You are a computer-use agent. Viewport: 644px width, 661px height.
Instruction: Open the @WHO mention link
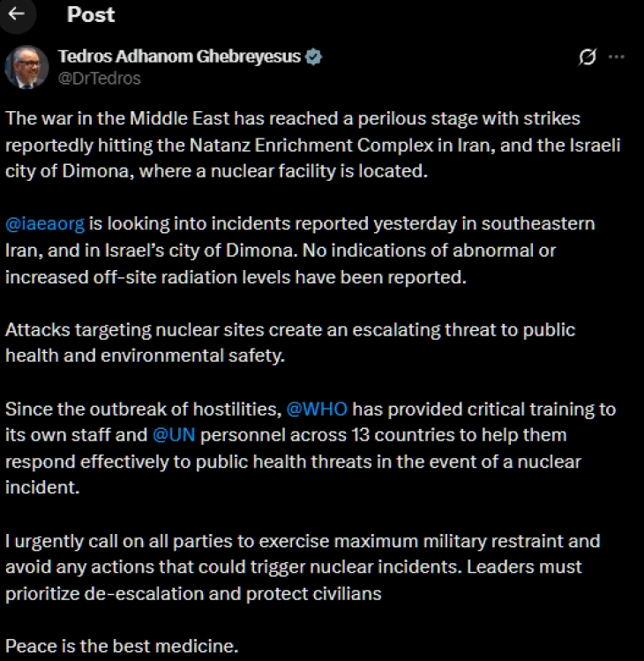(317, 409)
